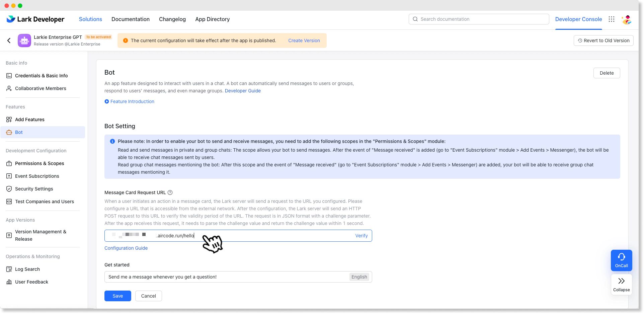Click the back arrow icon
The image size is (644, 314).
(9, 41)
